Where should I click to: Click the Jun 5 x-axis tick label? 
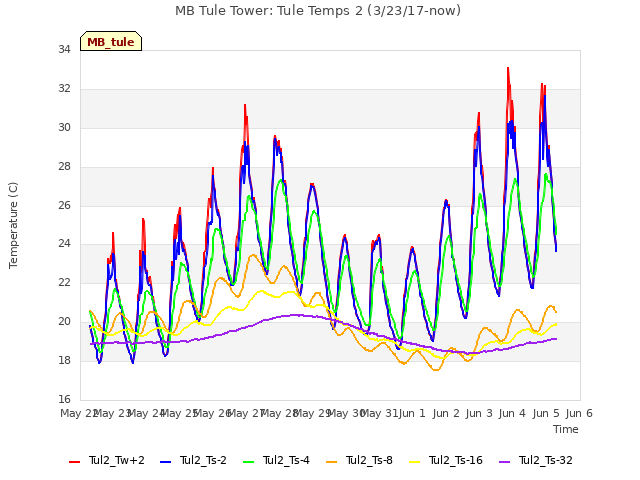tap(546, 413)
